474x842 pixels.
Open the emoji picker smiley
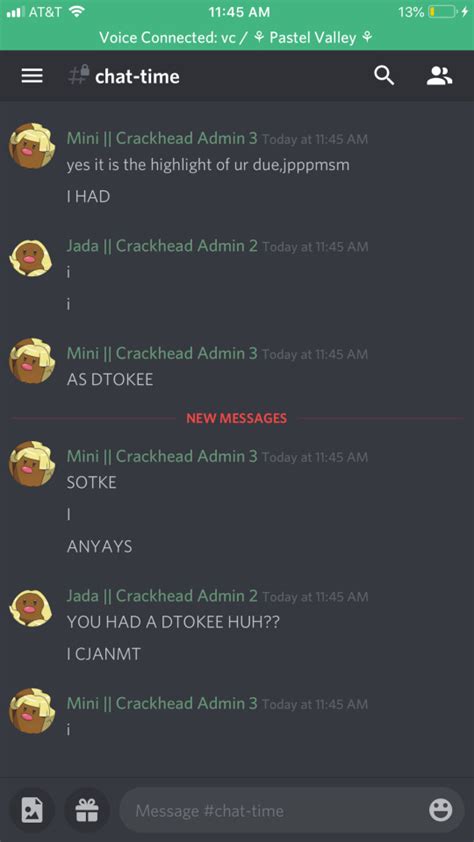(440, 810)
